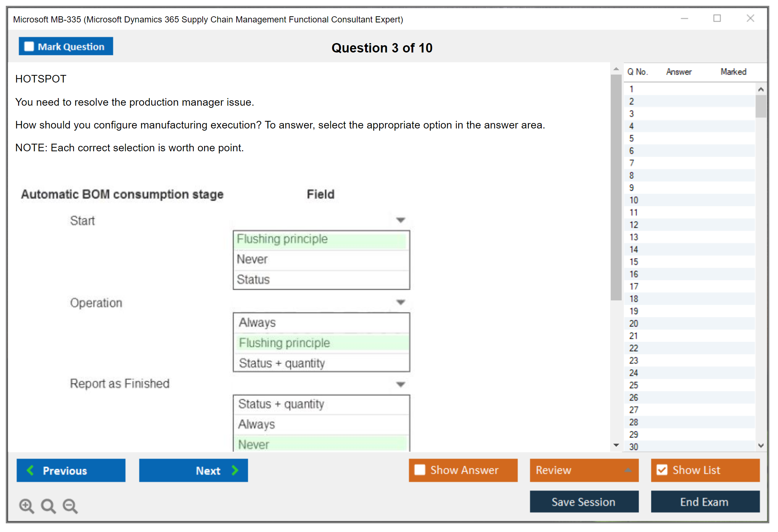This screenshot has width=778, height=532.
Task: Toggle the Show Answer checkbox
Action: coord(420,470)
